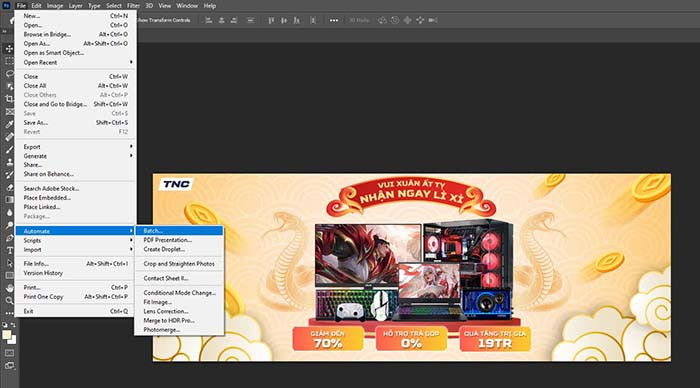This screenshot has width=700, height=388.
Task: Select the Rectangle shape tool
Action: tap(9, 276)
